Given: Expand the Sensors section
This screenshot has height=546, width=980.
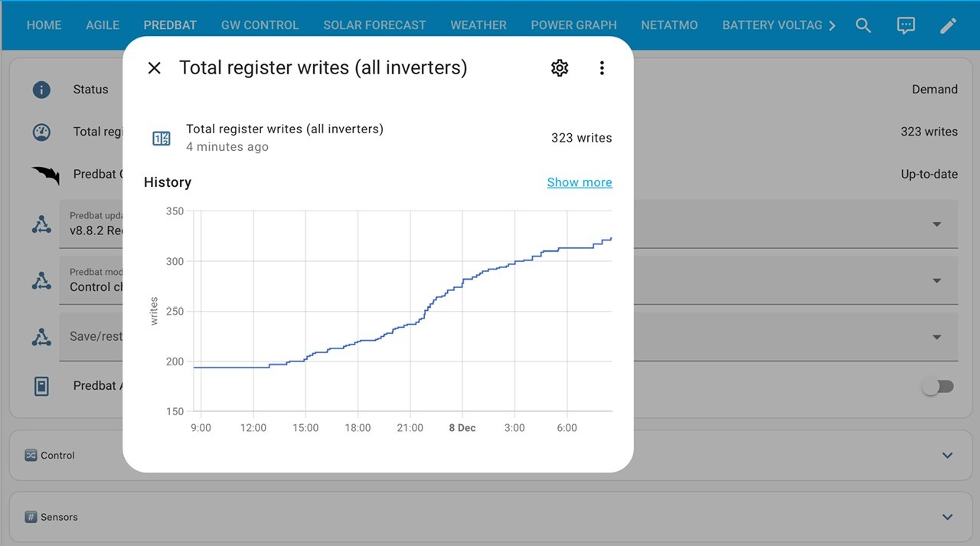Looking at the screenshot, I should [x=947, y=517].
